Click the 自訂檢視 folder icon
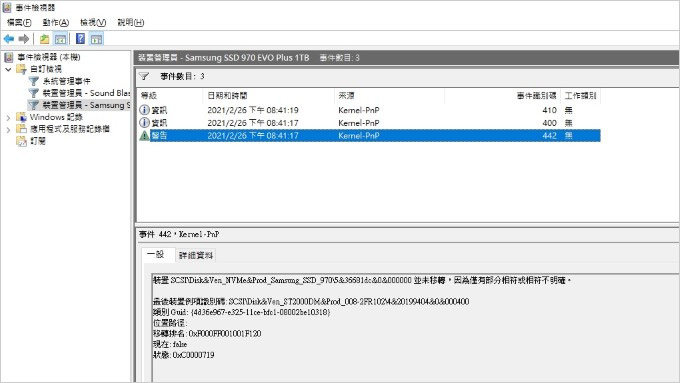The width and height of the screenshot is (680, 383). 21,69
